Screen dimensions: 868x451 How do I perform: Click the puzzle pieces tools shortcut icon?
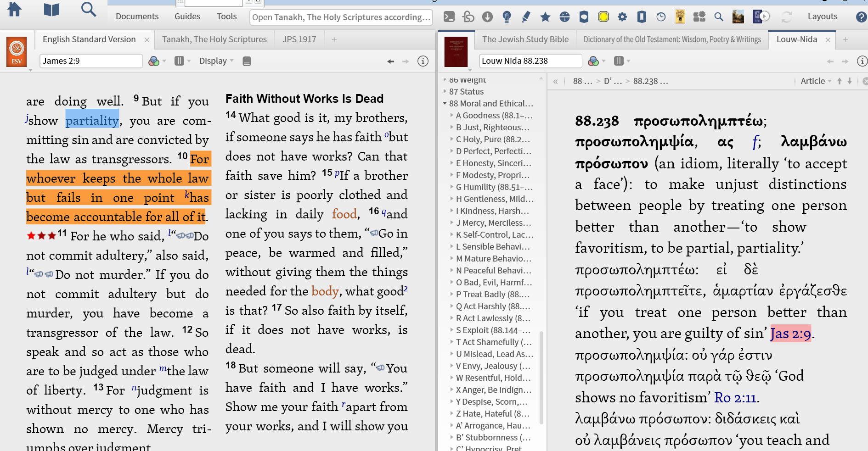pos(699,17)
